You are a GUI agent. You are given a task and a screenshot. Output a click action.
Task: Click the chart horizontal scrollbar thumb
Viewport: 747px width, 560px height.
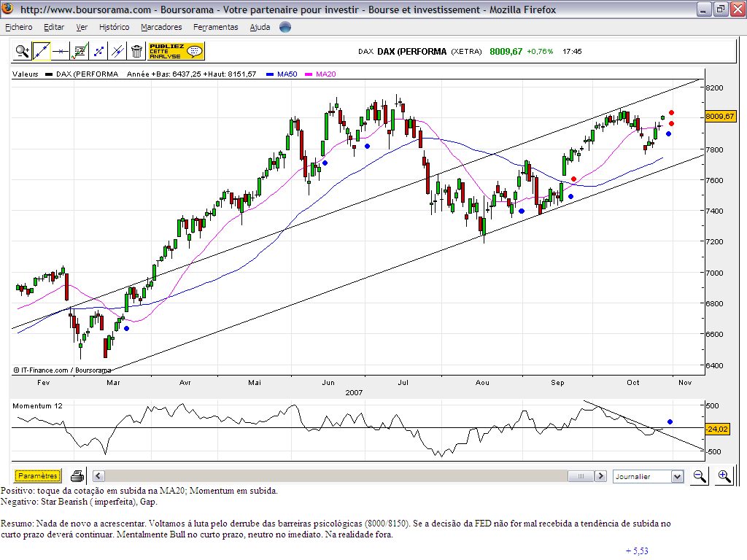[x=581, y=475]
